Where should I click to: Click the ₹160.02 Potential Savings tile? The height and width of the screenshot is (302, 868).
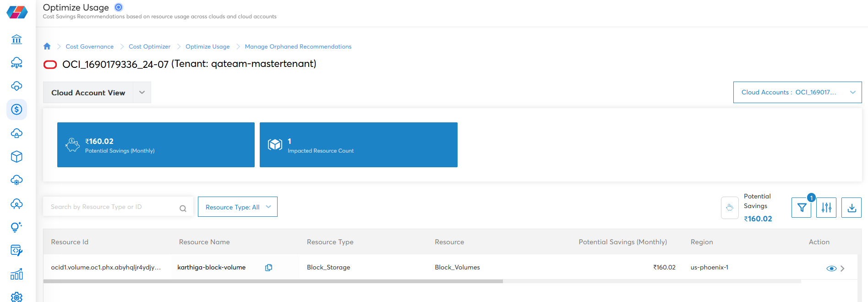click(x=156, y=145)
